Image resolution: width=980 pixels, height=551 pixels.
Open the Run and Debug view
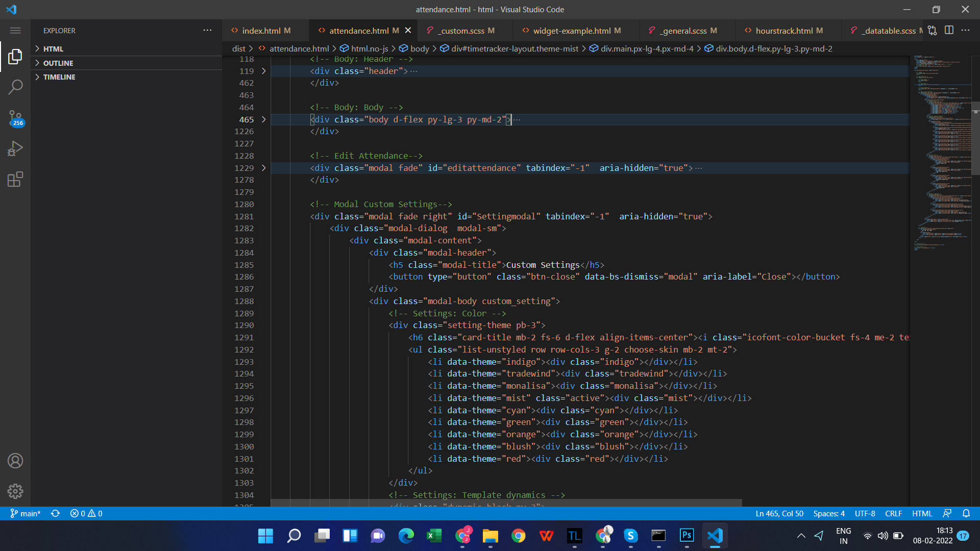pos(15,148)
